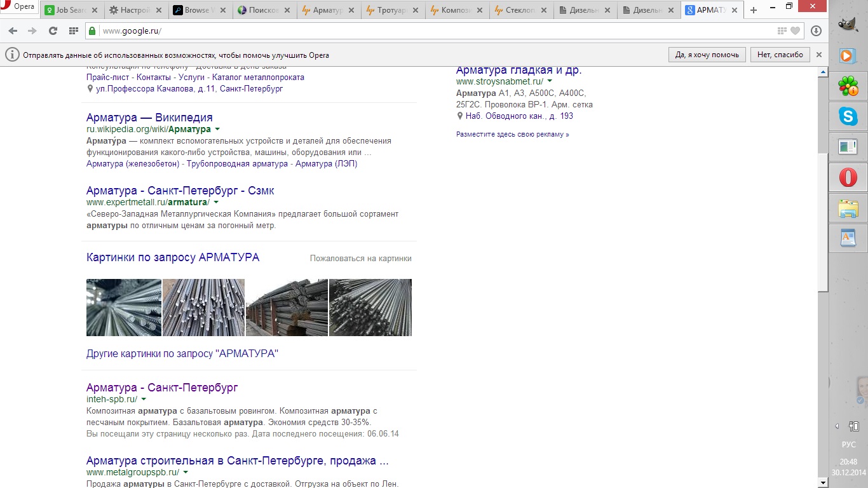Open Skype from the taskbar
The width and height of the screenshot is (868, 488).
848,116
